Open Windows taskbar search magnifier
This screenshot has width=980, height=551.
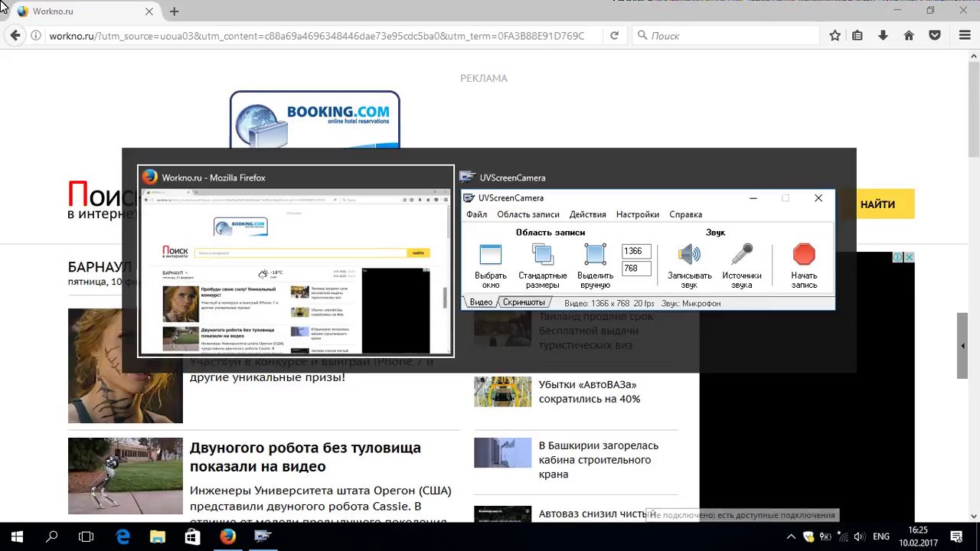coord(52,536)
